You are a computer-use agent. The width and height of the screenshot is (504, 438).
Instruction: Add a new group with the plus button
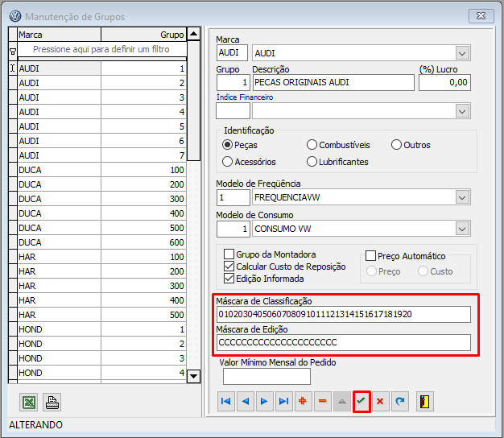tap(303, 401)
